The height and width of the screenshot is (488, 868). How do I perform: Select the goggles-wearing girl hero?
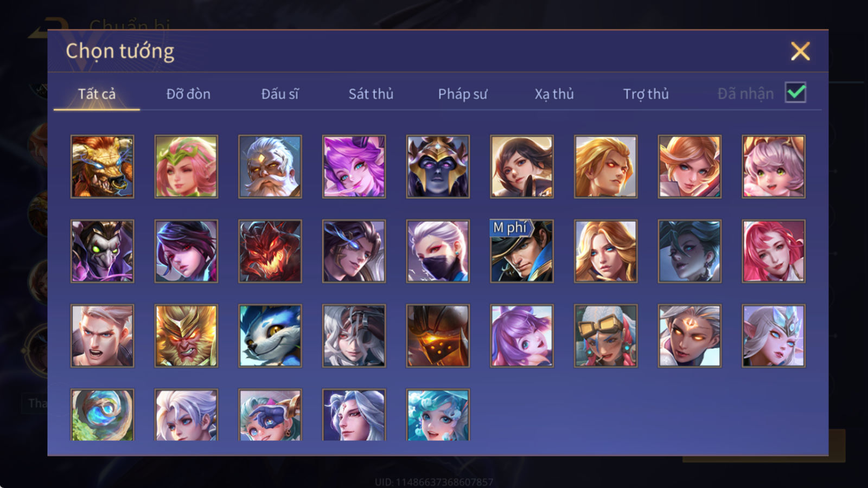tap(605, 336)
